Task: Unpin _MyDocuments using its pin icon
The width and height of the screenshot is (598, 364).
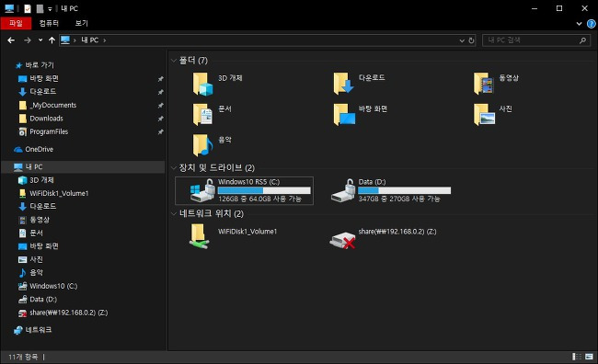Action: point(161,106)
